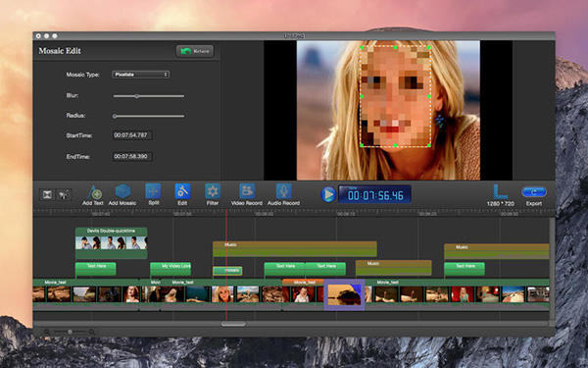Image resolution: width=588 pixels, height=368 pixels.
Task: Click the crossed-box icon left of Add Text
Action: click(x=47, y=194)
